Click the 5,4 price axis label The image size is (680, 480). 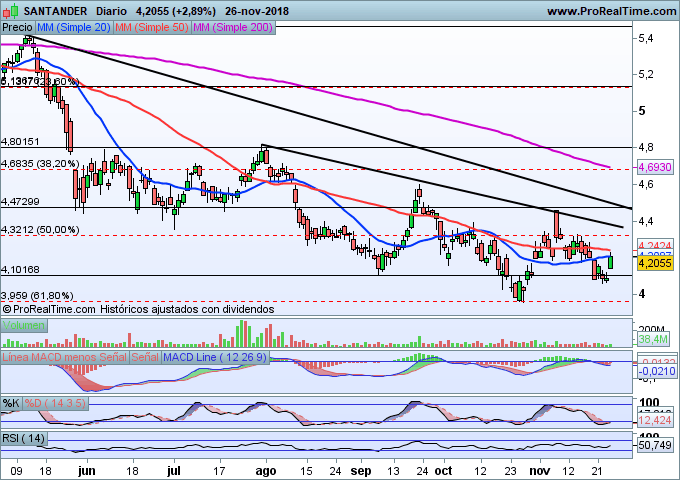pos(645,39)
